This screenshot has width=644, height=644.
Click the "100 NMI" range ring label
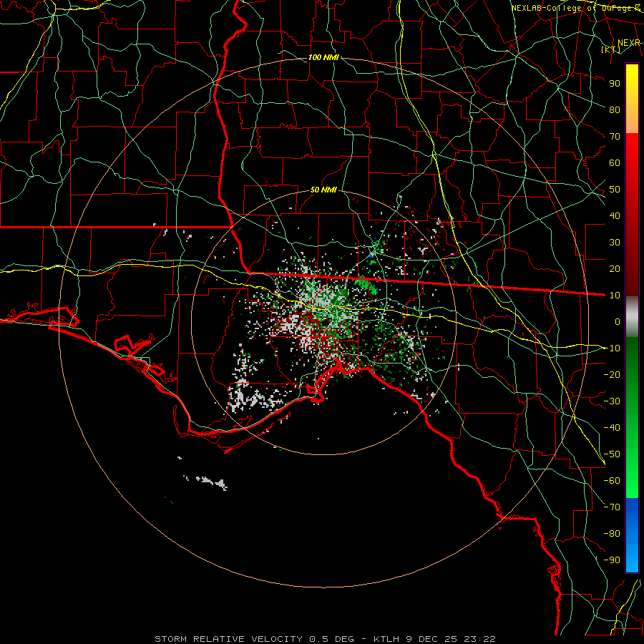click(323, 57)
